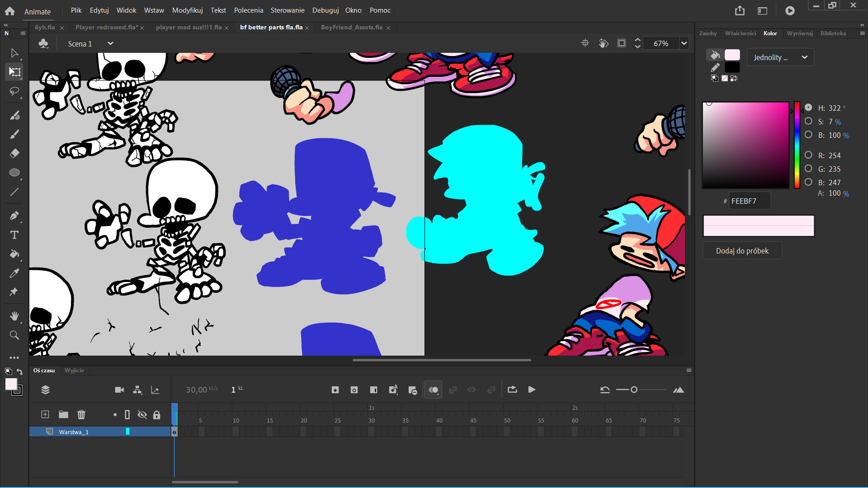Toggle hide all layers eye icon

[x=142, y=415]
